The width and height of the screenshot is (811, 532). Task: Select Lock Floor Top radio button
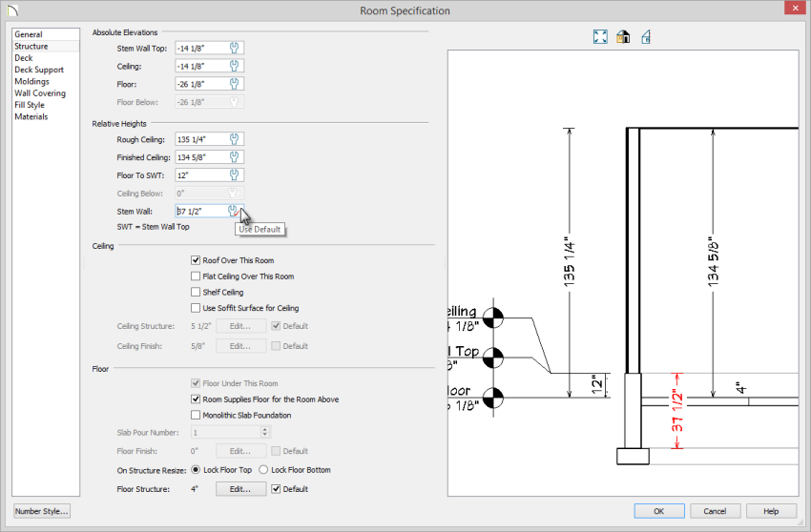[x=196, y=470]
